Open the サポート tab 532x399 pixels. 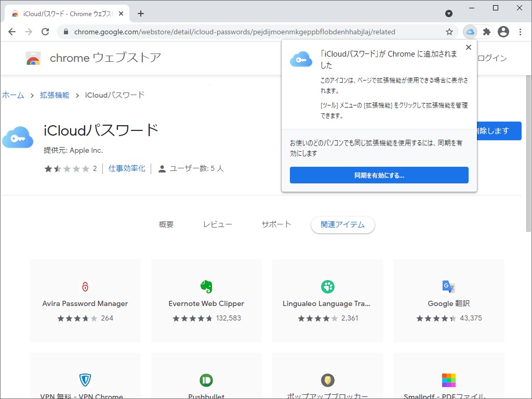(275, 224)
